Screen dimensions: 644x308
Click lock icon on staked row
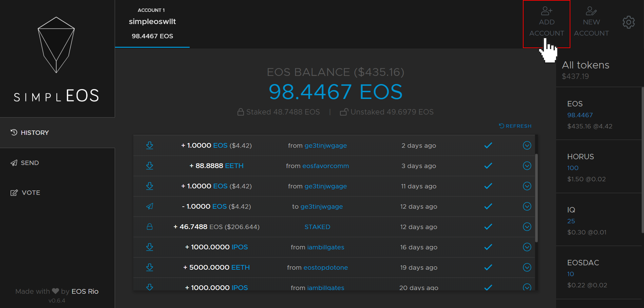tap(150, 227)
